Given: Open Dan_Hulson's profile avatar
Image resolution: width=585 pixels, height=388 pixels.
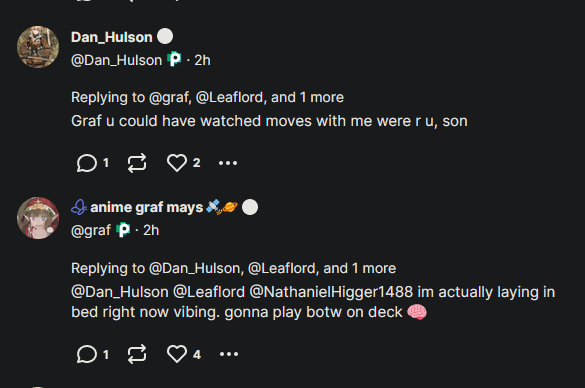Looking at the screenshot, I should tap(38, 47).
